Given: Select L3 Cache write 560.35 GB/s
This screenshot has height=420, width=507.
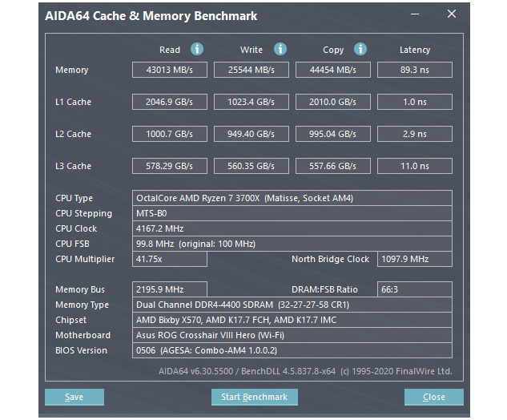Looking at the screenshot, I should point(251,166).
